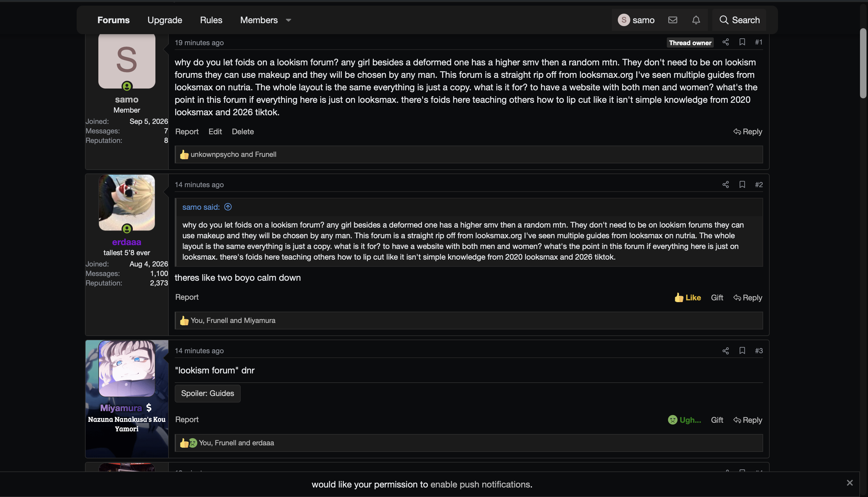
Task: Bookmark post #2 with bookmark icon
Action: (x=742, y=184)
